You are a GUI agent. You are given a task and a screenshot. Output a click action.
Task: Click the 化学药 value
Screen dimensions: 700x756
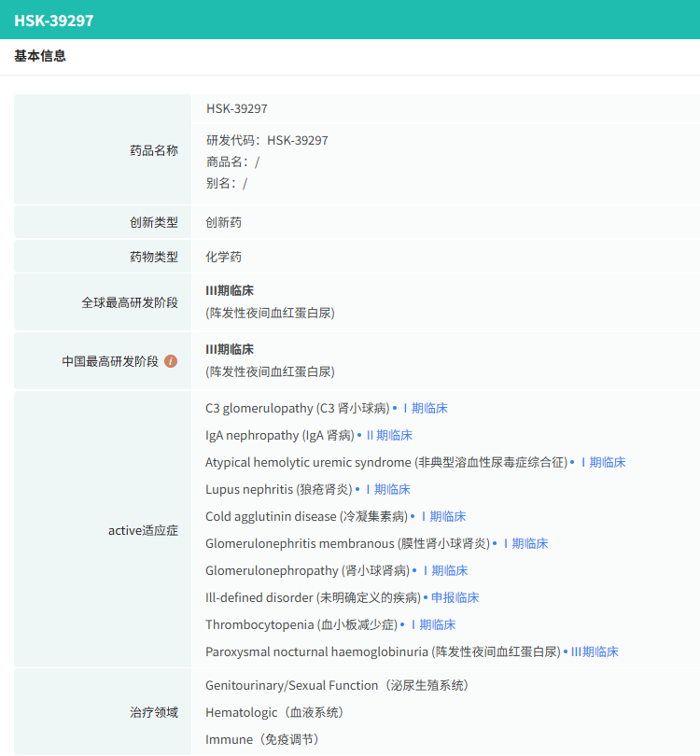tap(224, 257)
